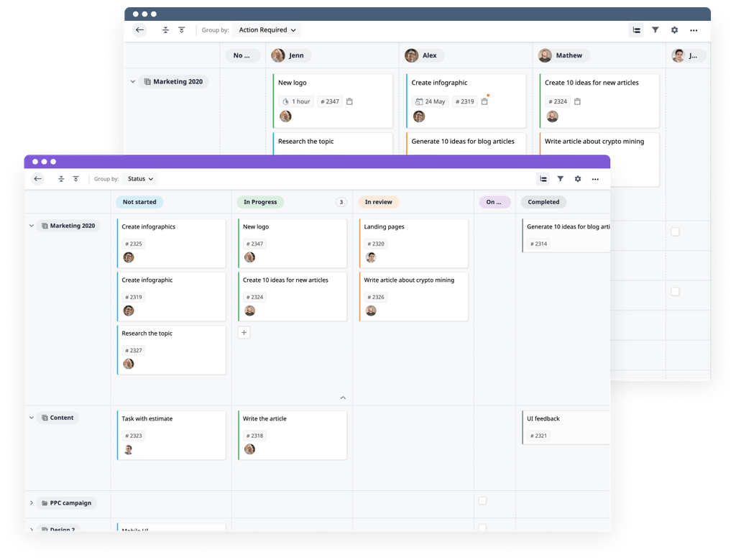Open the Landing pages card
Screen dimensions: 736x560
(x=414, y=244)
